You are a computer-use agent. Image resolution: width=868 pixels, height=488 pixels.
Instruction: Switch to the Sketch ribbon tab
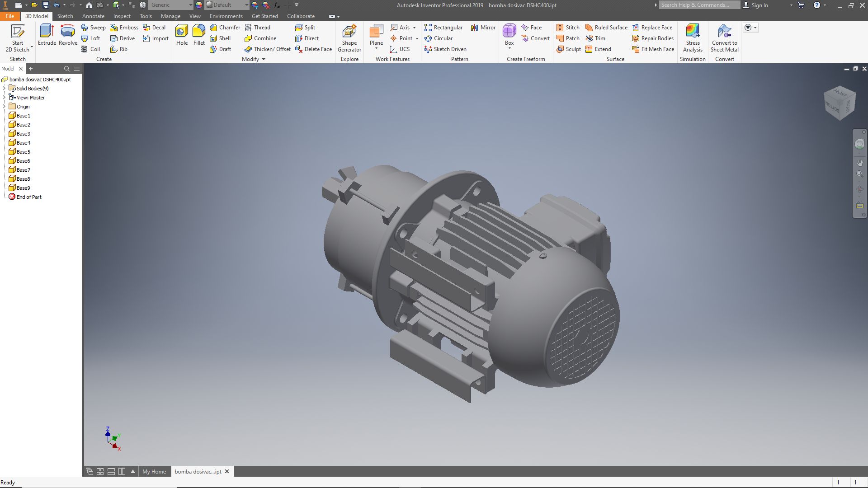65,16
